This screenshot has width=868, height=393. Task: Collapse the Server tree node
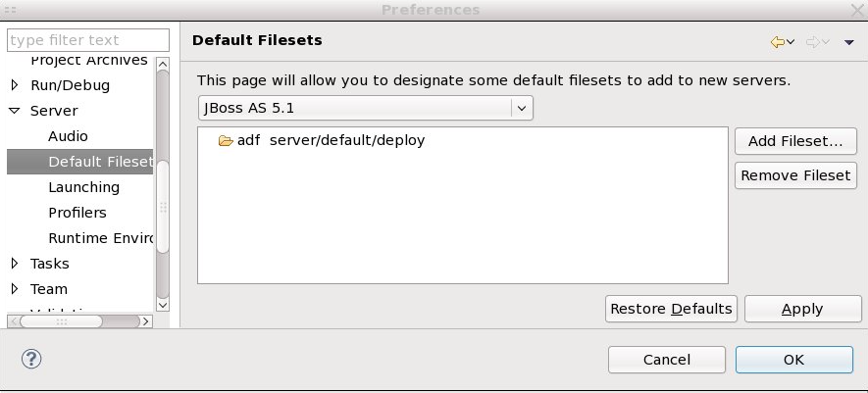point(15,111)
